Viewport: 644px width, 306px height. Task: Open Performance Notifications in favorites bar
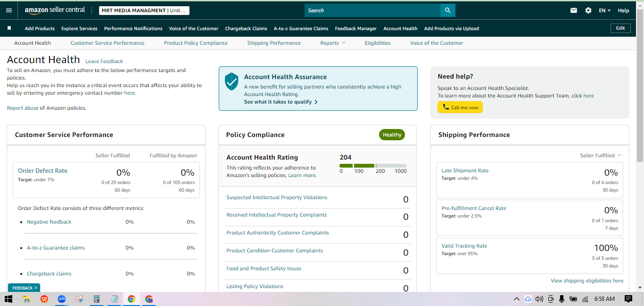pos(133,28)
